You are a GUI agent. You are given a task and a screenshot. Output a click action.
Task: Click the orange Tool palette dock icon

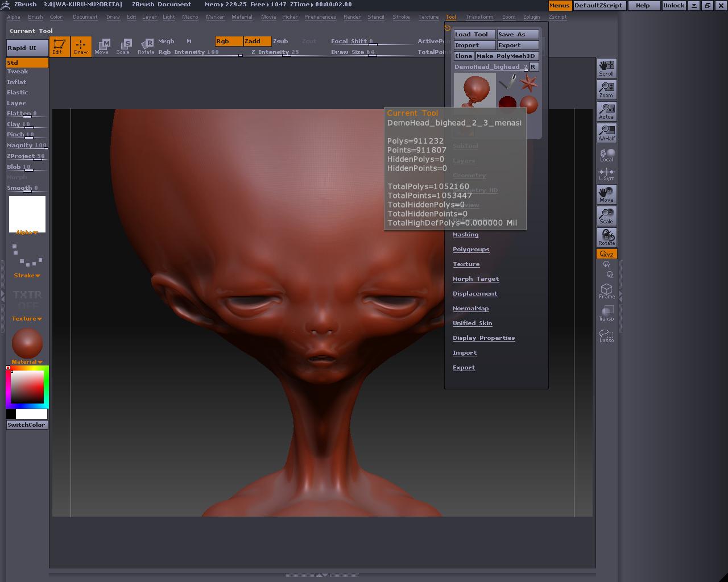pos(448,28)
